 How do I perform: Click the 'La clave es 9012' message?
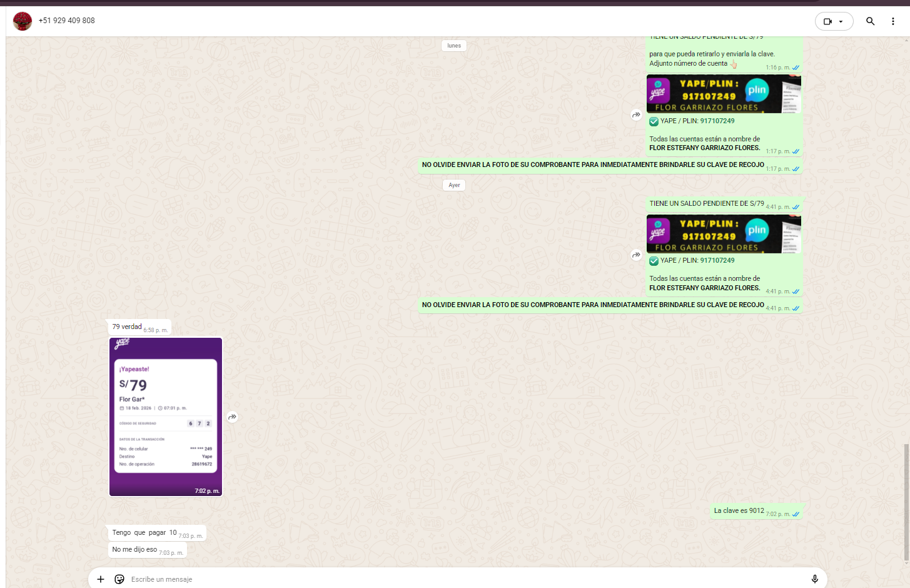click(x=739, y=511)
